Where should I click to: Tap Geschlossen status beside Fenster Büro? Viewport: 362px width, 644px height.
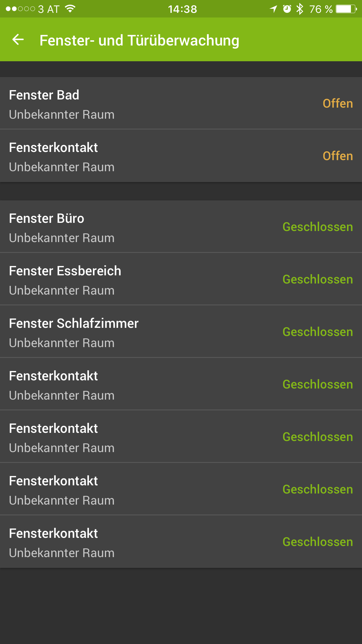317,227
